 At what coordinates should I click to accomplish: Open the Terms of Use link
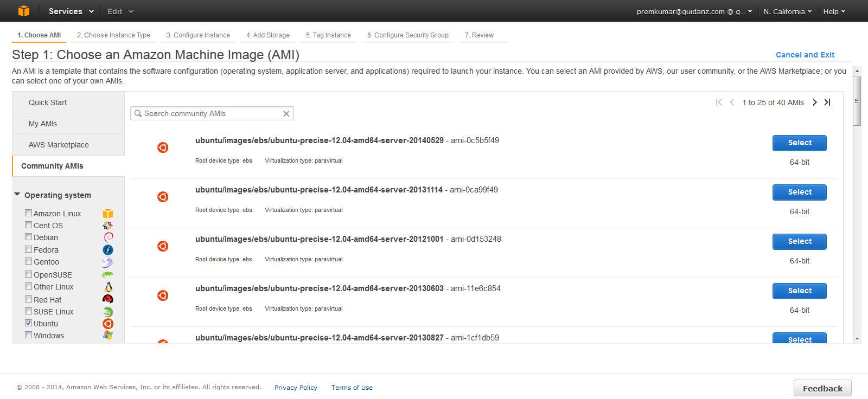click(352, 388)
